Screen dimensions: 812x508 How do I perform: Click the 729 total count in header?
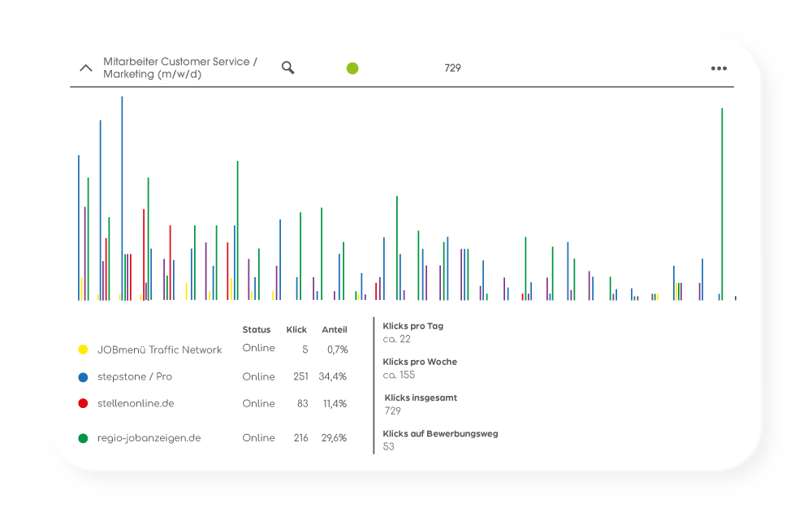(x=452, y=68)
